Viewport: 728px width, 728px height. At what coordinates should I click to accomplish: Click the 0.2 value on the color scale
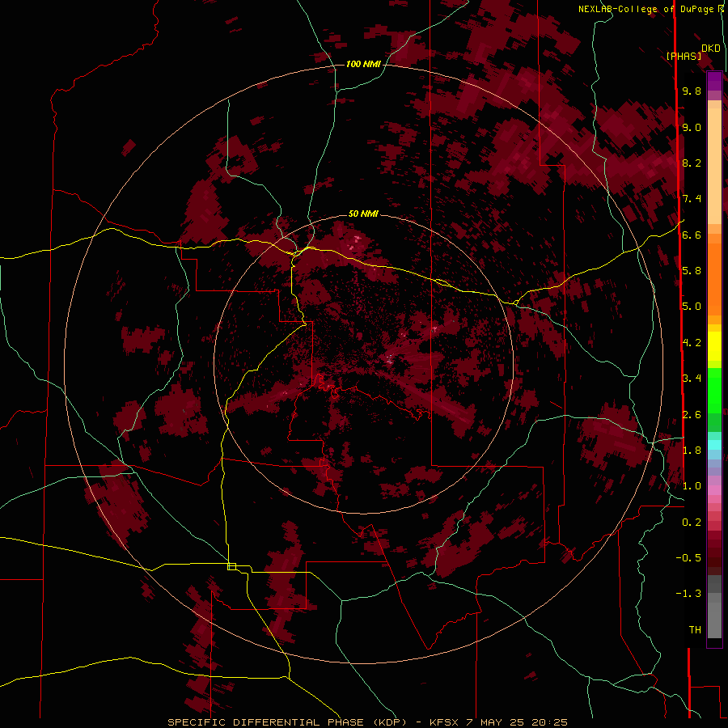(692, 523)
